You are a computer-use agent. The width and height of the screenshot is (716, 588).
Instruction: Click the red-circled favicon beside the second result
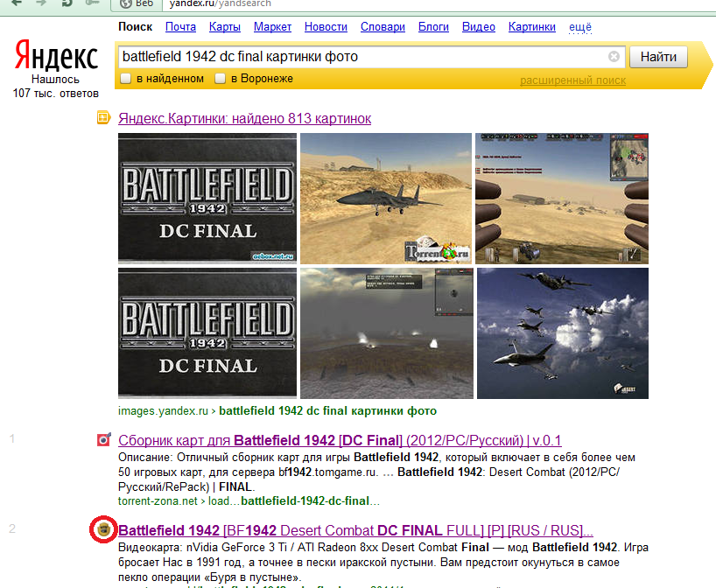click(103, 529)
